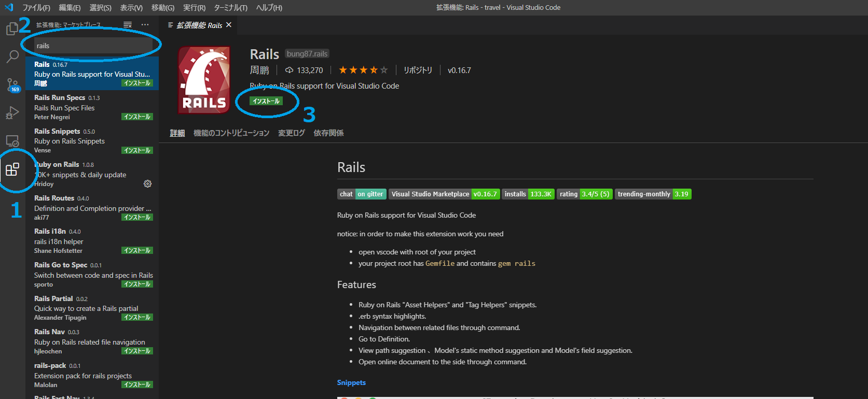Viewport: 868px width, 399px height.
Task: Open the ヘルプ(H) menu
Action: [x=269, y=8]
